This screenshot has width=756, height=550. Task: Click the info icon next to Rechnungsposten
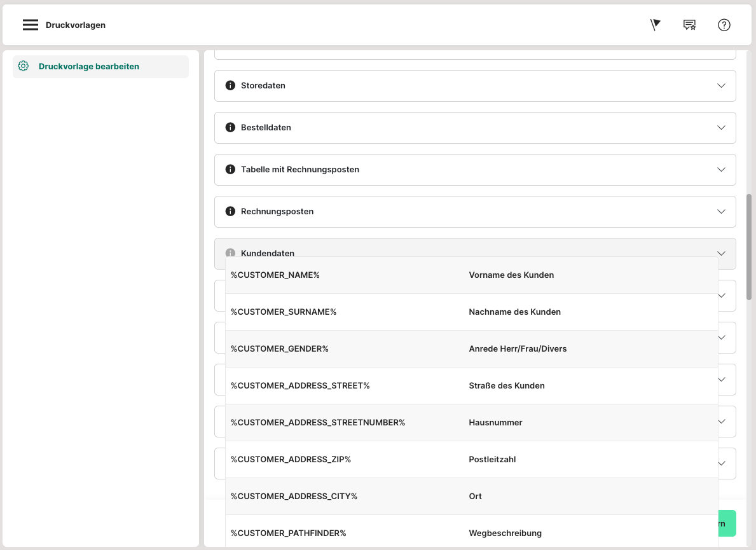tap(230, 211)
